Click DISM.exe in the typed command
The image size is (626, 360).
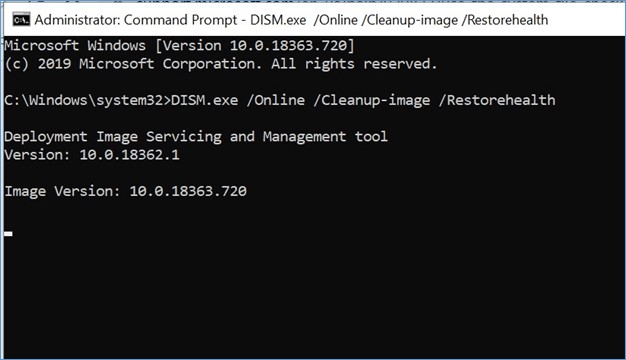(x=204, y=100)
